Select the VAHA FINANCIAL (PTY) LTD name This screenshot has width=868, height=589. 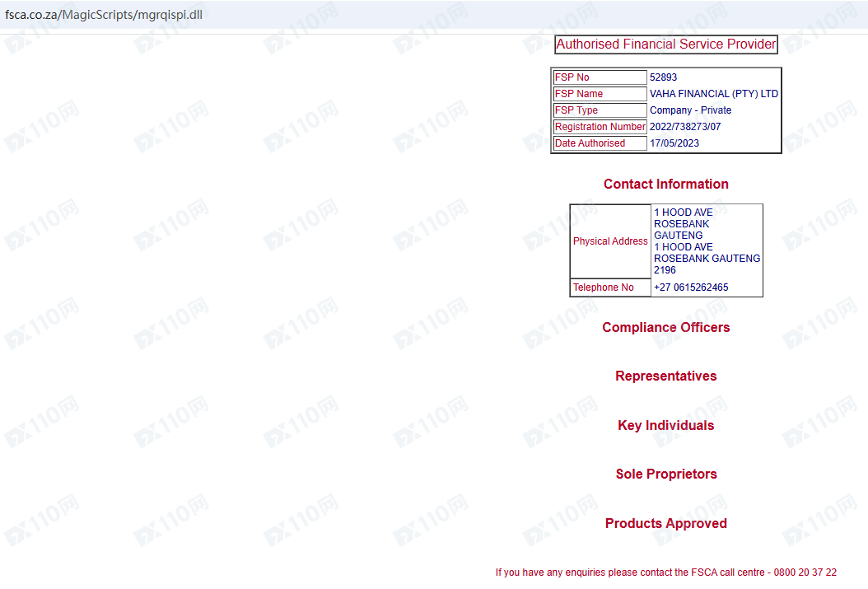click(x=713, y=94)
